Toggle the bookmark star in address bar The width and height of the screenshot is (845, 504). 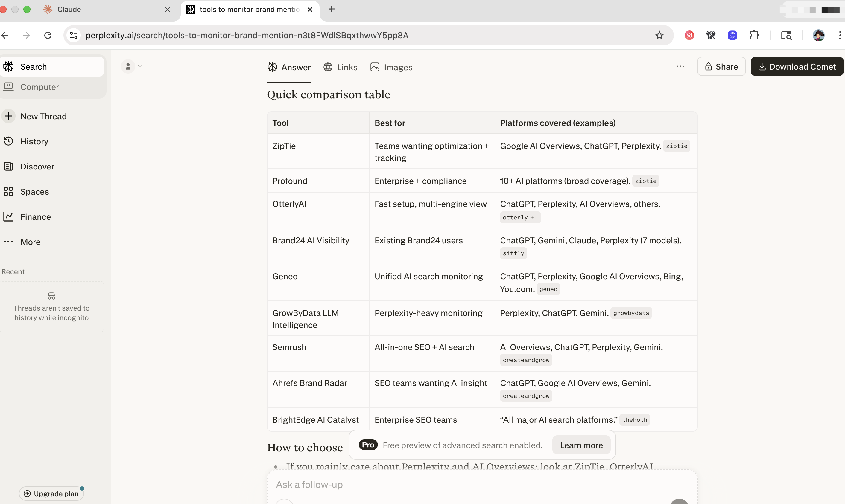[x=659, y=35]
